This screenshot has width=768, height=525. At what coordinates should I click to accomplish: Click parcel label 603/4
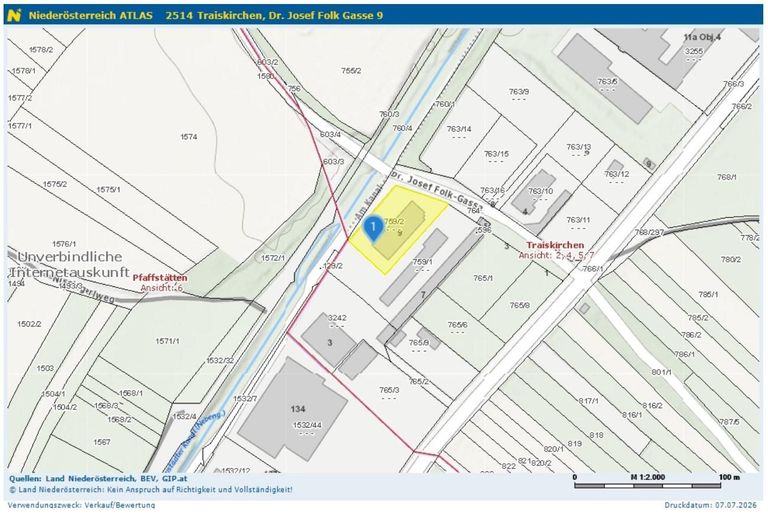click(330, 134)
